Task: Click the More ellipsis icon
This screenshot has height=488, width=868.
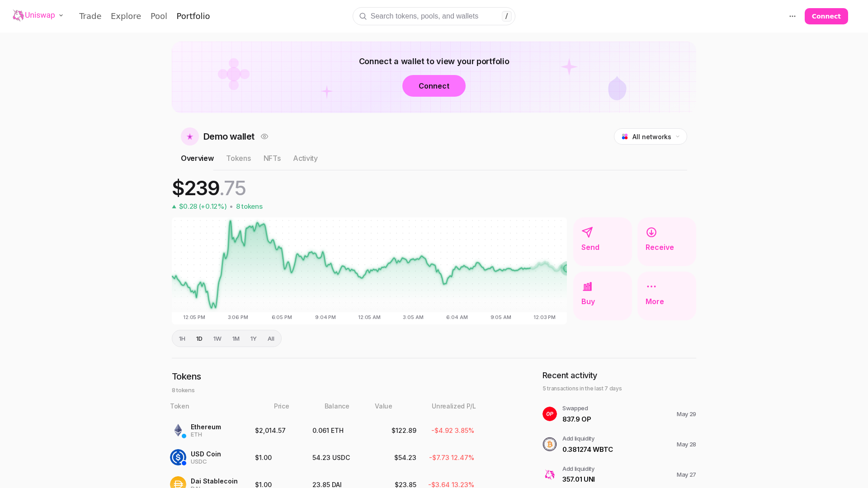Action: coord(651,286)
